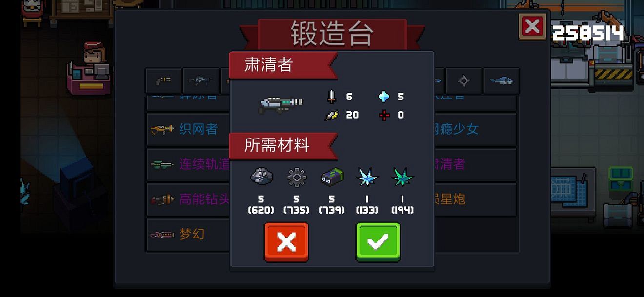Tap the gear parts material icon
Viewport: 644px width, 297px height.
pyautogui.click(x=297, y=177)
